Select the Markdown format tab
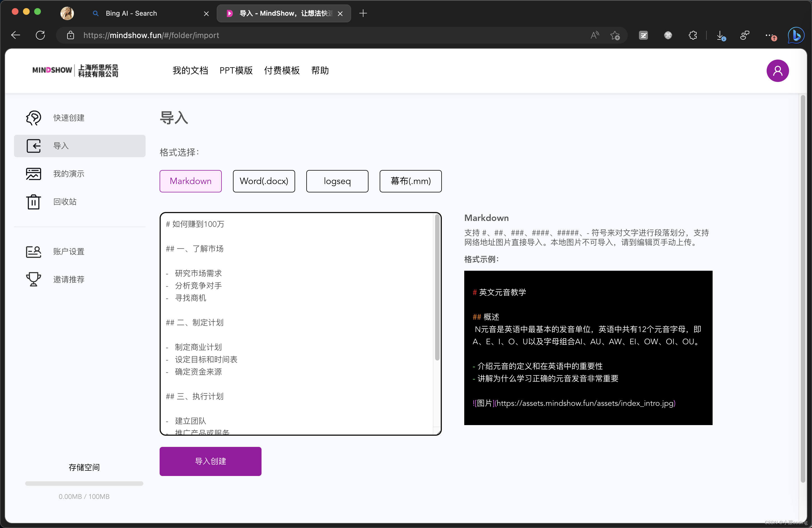 pos(191,181)
